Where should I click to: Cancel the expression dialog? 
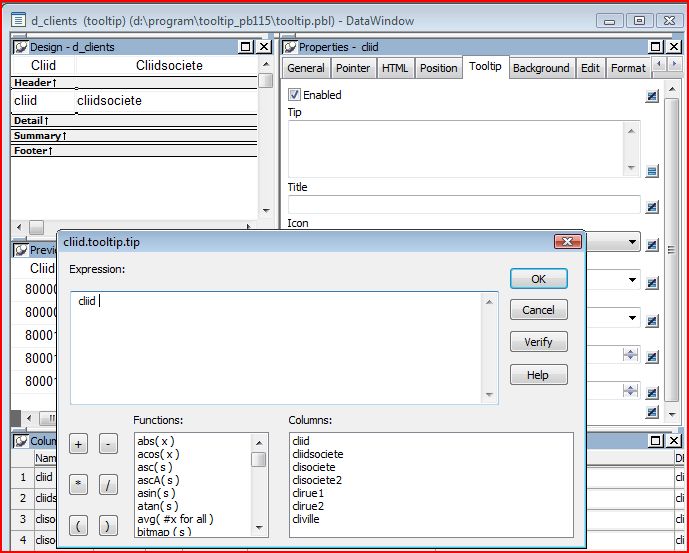point(539,310)
